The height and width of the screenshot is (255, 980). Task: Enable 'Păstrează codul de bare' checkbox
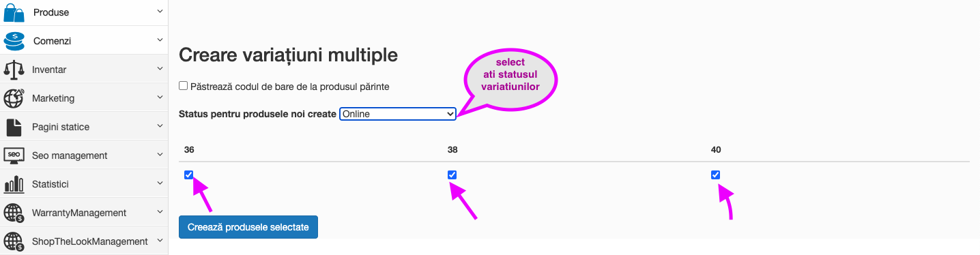point(183,86)
